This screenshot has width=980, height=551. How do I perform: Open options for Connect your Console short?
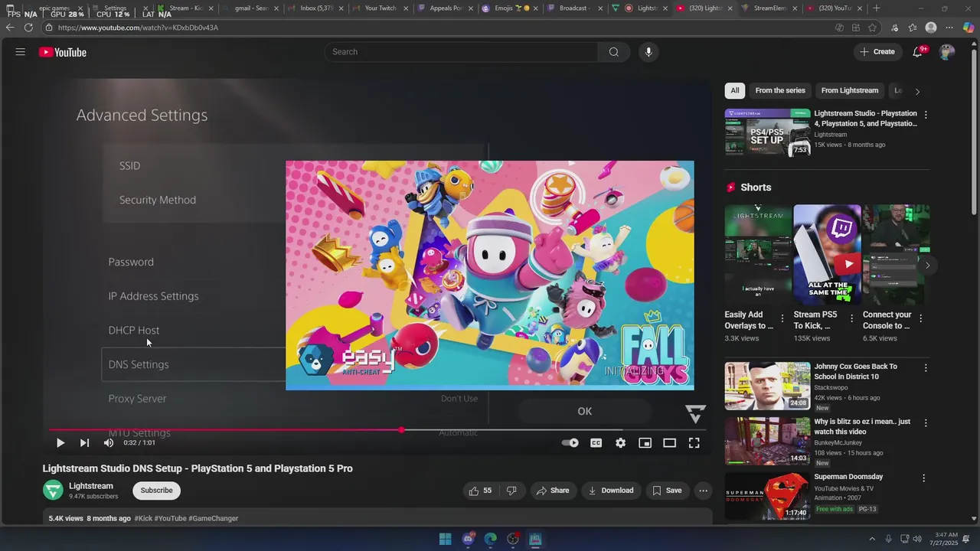(920, 318)
